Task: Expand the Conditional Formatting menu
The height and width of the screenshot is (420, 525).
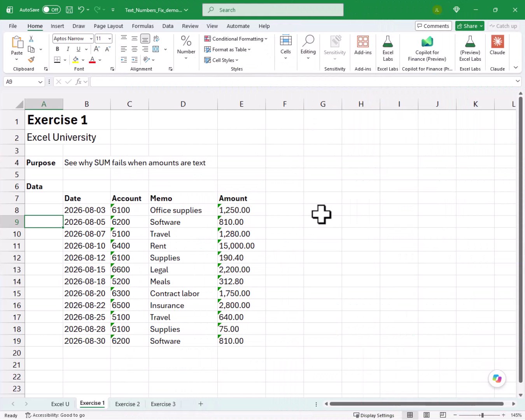Action: pyautogui.click(x=236, y=39)
